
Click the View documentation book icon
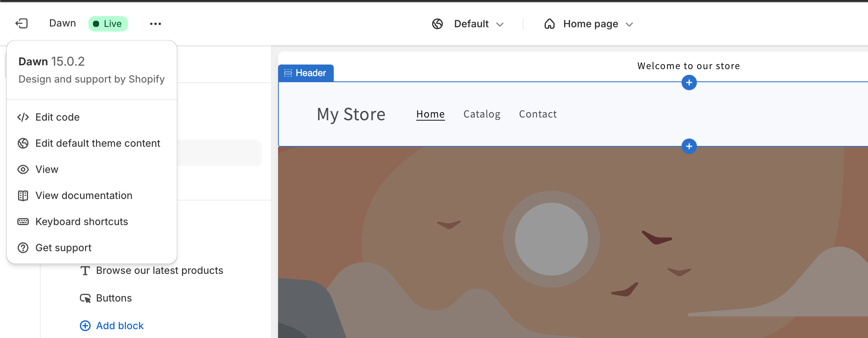tap(23, 196)
